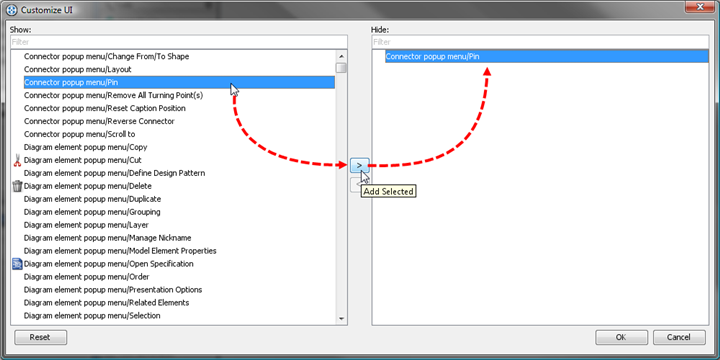
Task: Click the Show list Filter field
Action: pyautogui.click(x=179, y=42)
